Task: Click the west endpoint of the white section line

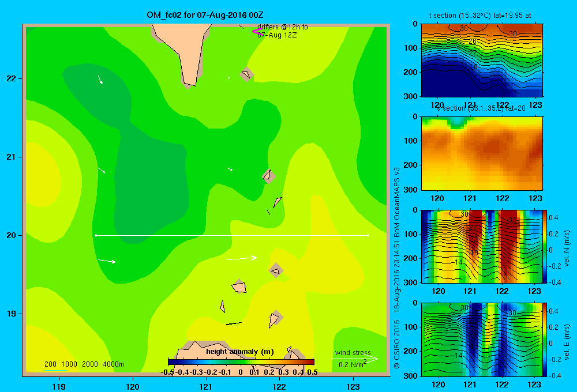Action: tap(96, 235)
